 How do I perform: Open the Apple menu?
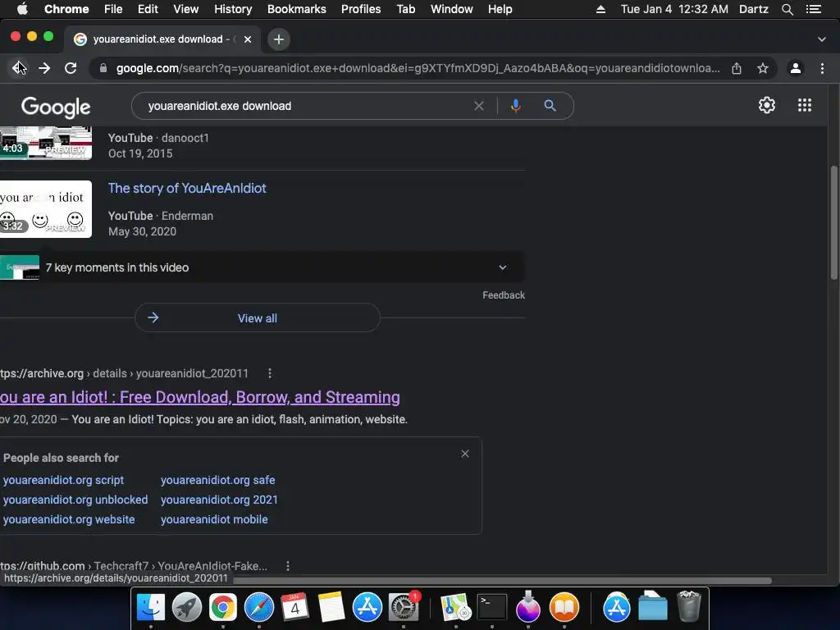click(x=22, y=9)
